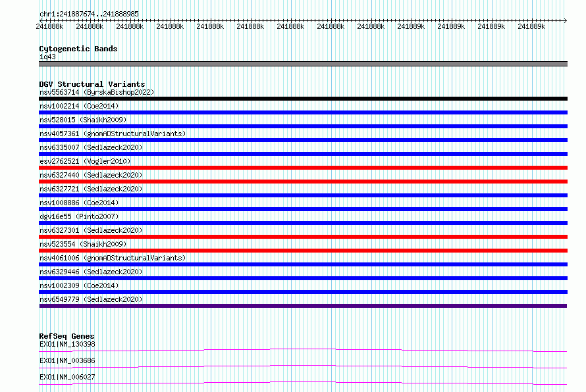Select gene label EX01|NM_003686

point(67,360)
